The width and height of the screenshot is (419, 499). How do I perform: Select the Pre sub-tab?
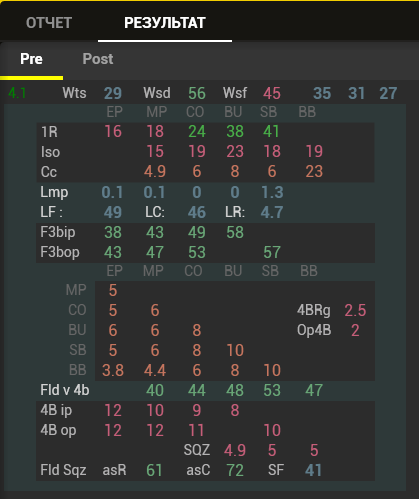pyautogui.click(x=31, y=59)
